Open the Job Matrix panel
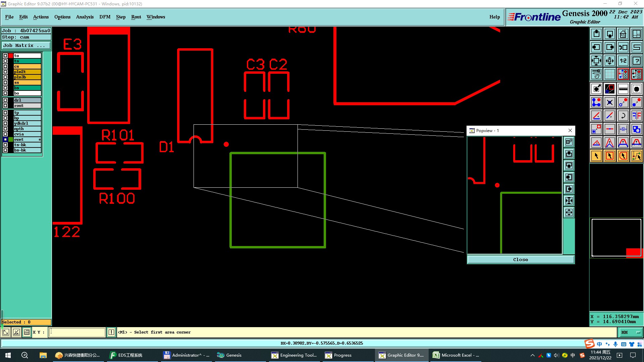This screenshot has height=362, width=644. tap(26, 45)
